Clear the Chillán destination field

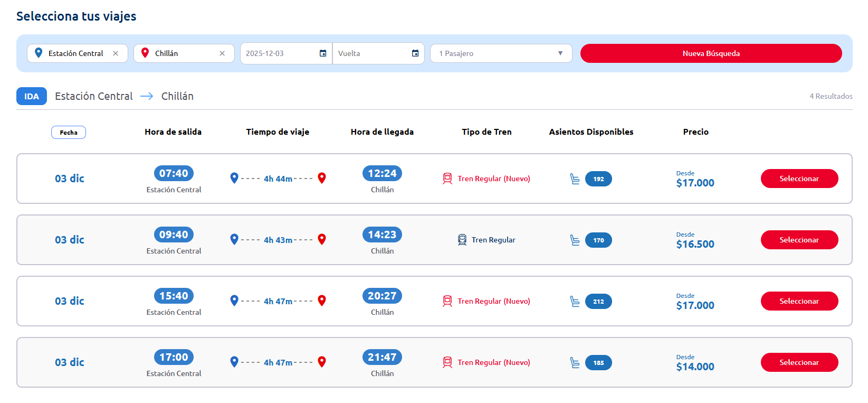coord(222,53)
